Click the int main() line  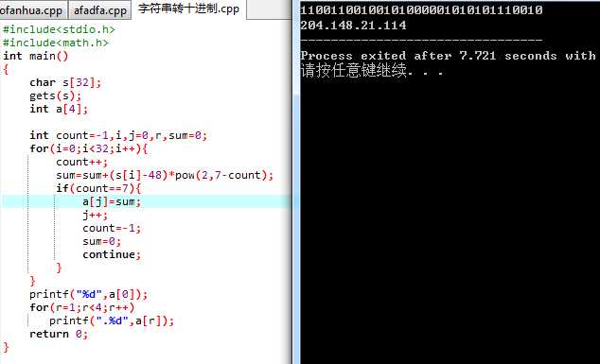coord(36,56)
